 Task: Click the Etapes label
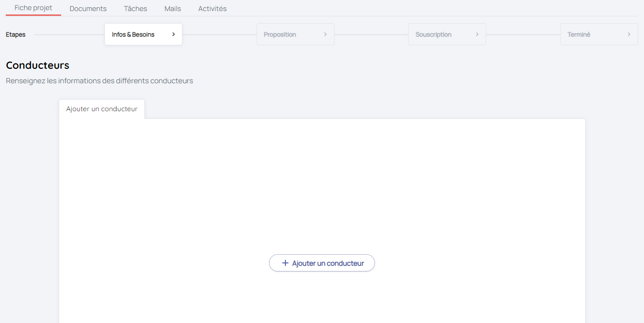tap(15, 35)
